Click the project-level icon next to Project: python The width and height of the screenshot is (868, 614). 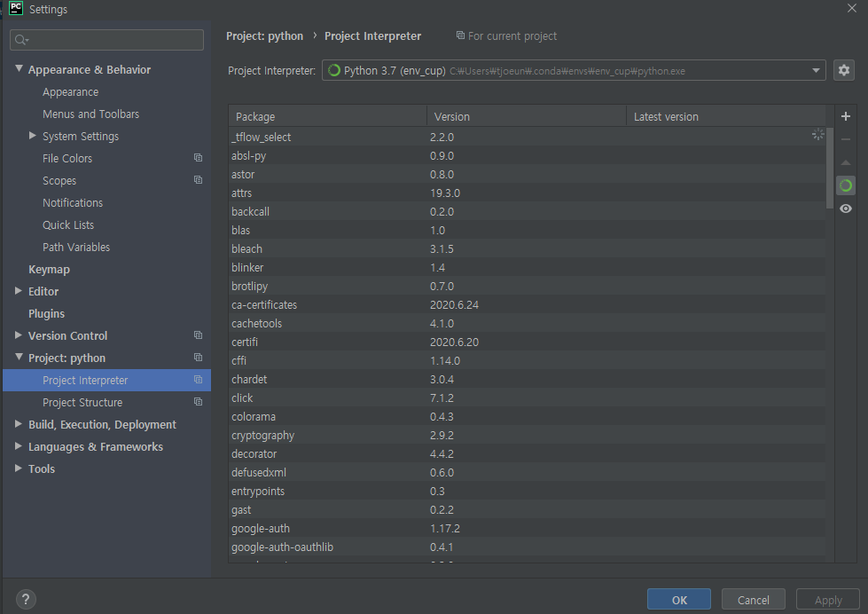199,358
